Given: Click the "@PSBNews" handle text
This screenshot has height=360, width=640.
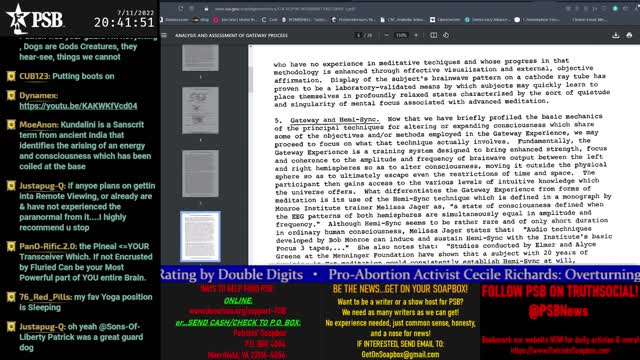Looking at the screenshot, I should point(558,311).
